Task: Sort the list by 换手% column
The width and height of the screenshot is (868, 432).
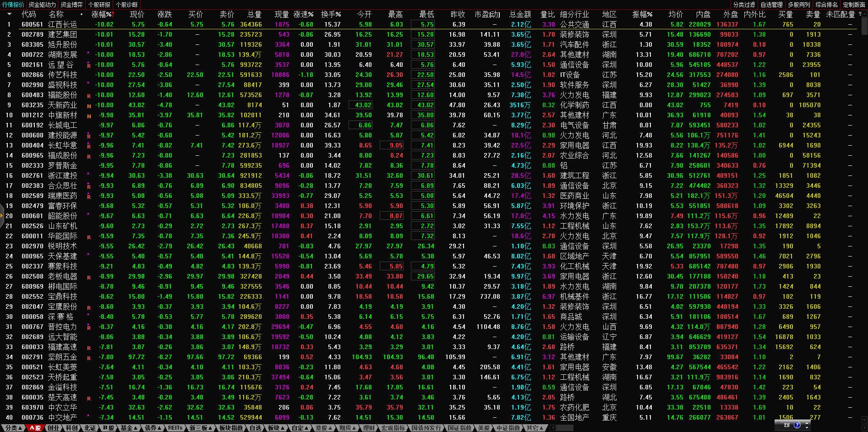Action: [331, 14]
